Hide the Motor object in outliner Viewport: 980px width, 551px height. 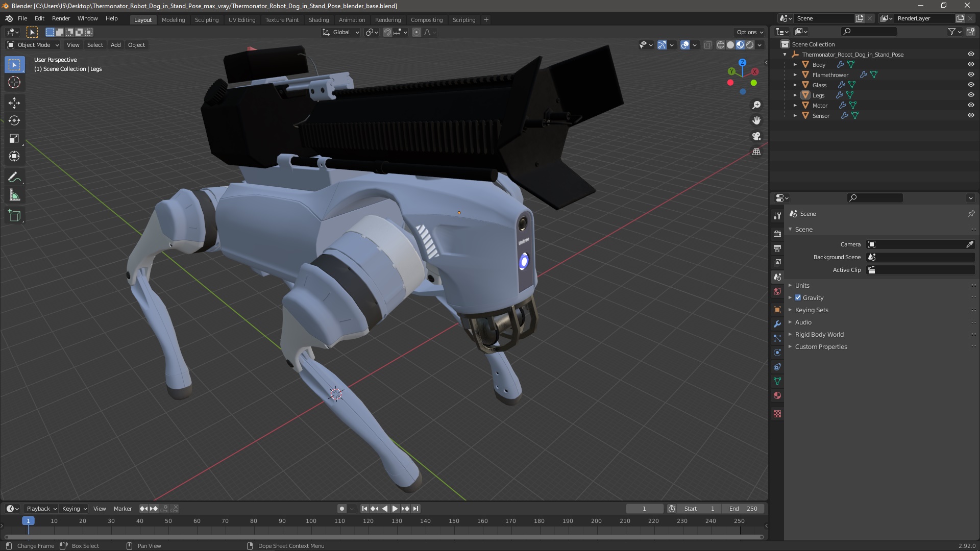[x=971, y=105]
